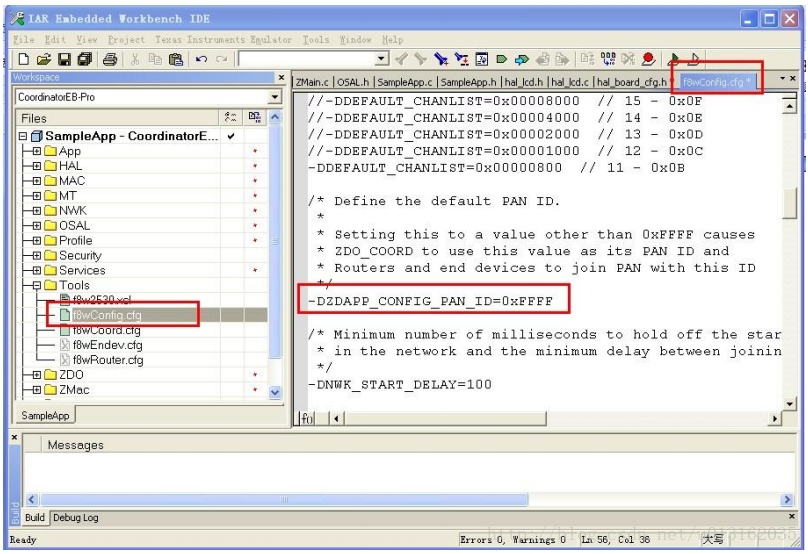This screenshot has width=808, height=554.
Task: Click the Cut scissors icon
Action: 135,59
